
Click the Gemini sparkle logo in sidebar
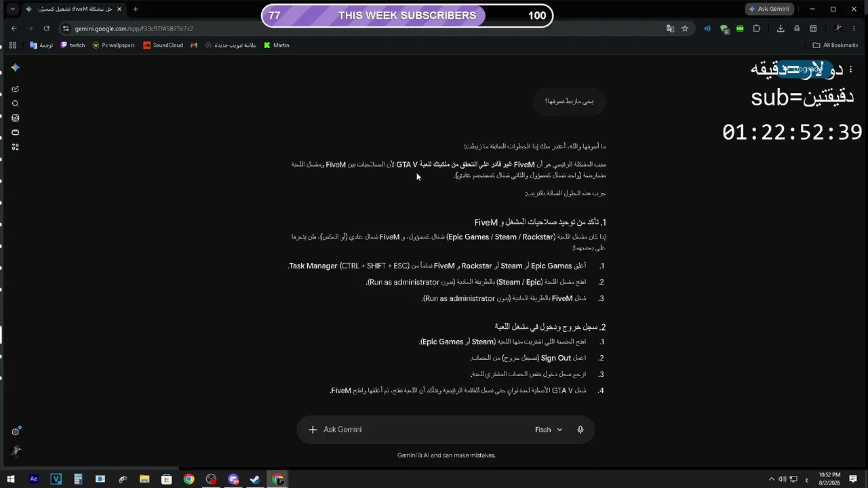pos(16,68)
